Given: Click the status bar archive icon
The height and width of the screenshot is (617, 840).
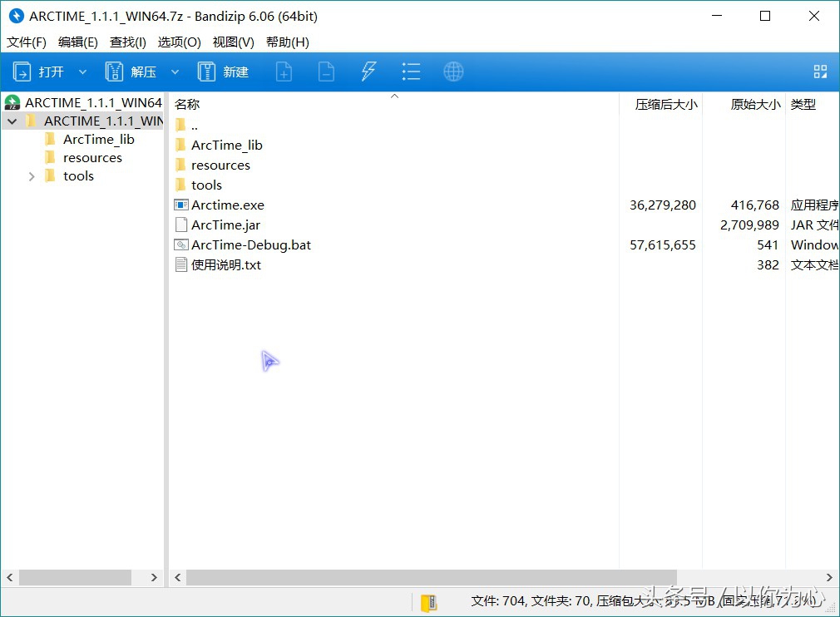Looking at the screenshot, I should click(428, 602).
